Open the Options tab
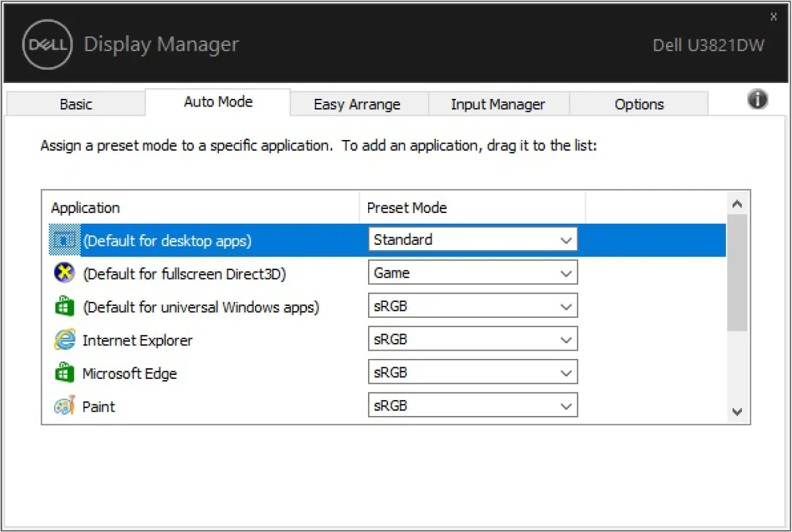This screenshot has width=792, height=532. 639,104
